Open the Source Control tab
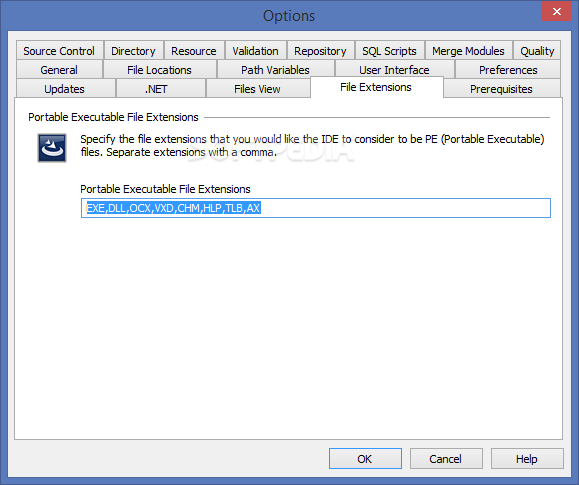 [x=59, y=51]
